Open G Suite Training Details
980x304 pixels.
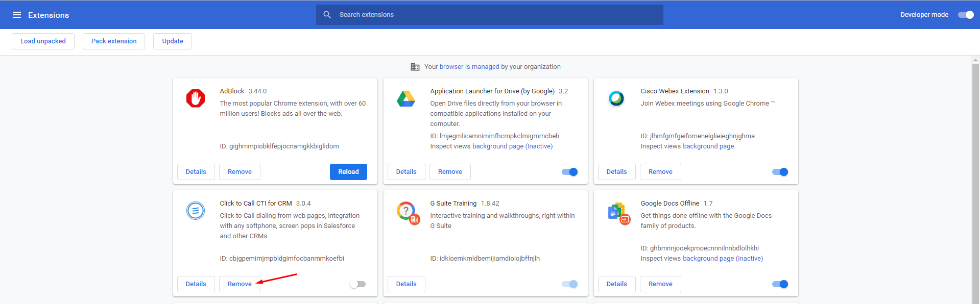click(407, 284)
